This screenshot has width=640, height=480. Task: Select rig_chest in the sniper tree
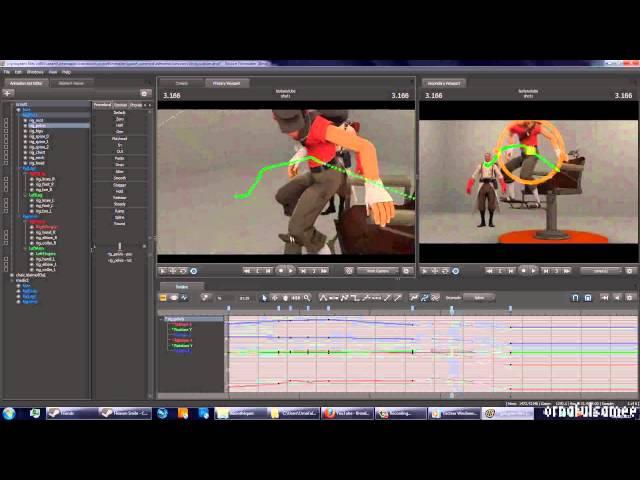37,152
